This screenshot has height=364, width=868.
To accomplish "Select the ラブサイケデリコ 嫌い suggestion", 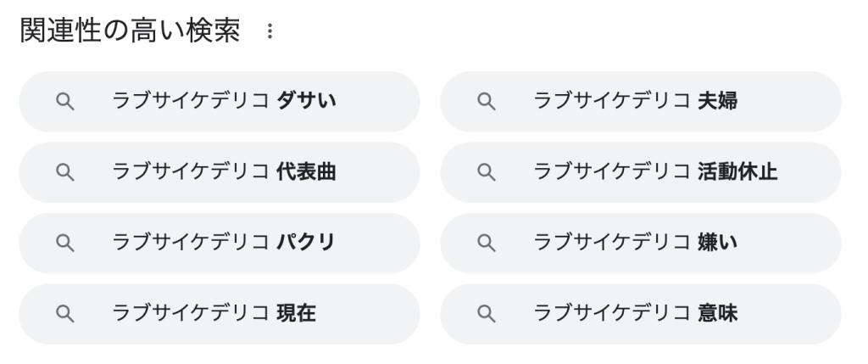I will 636,243.
